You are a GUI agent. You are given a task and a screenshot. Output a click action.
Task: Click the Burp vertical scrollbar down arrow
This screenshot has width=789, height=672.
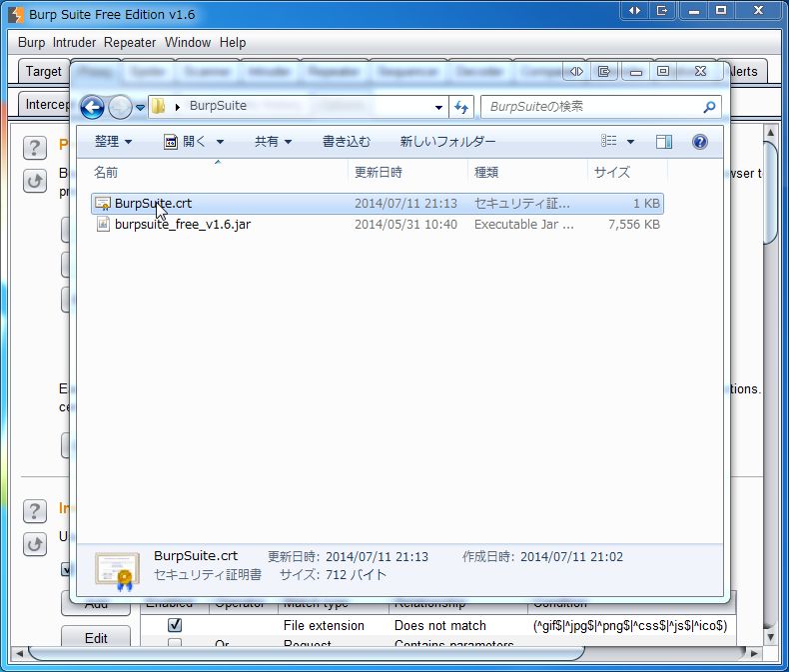tap(771, 637)
